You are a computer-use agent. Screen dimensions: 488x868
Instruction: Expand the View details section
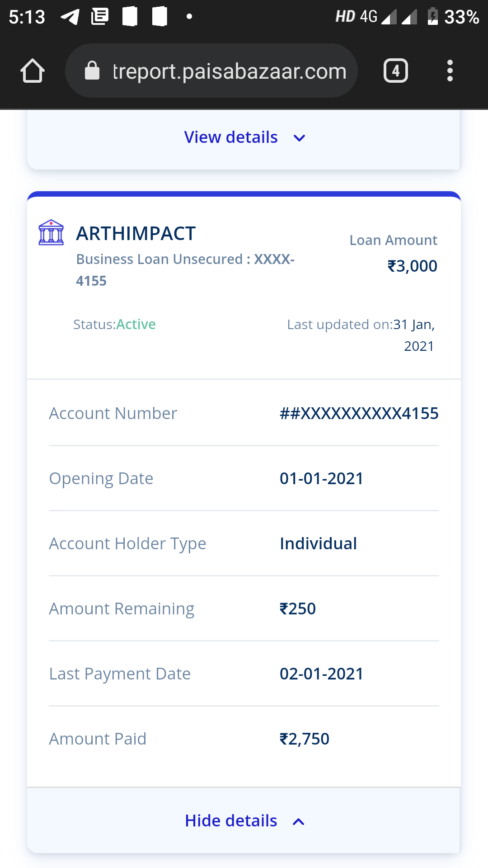click(231, 137)
